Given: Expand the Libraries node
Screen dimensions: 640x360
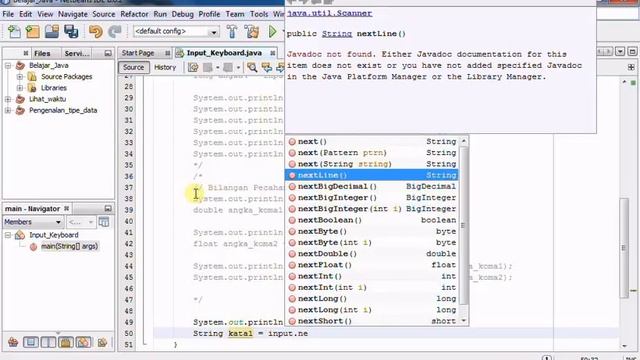Looking at the screenshot, I should (20, 88).
